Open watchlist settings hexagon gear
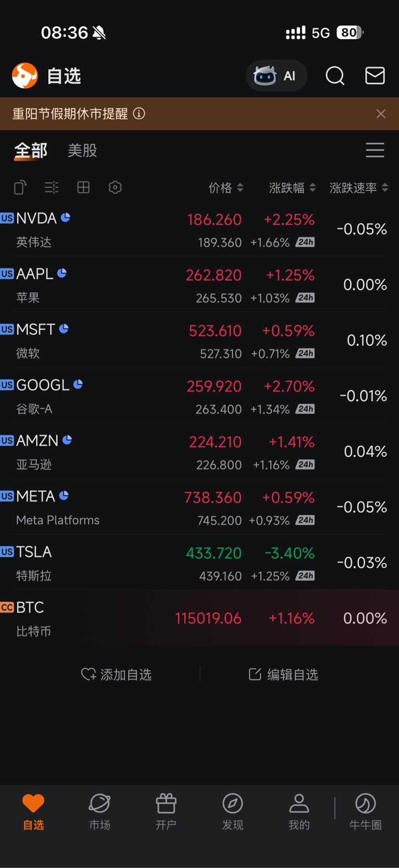 pyautogui.click(x=115, y=187)
